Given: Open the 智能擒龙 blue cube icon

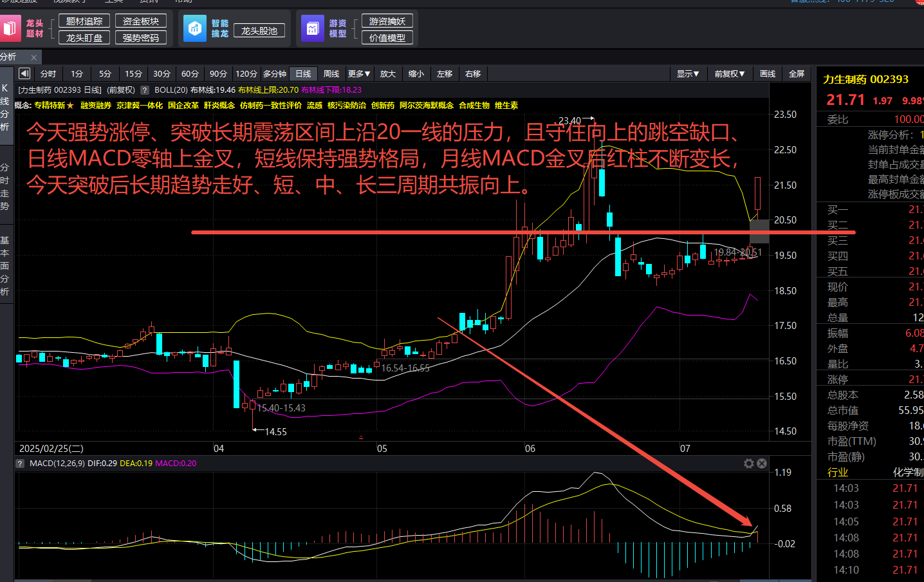Looking at the screenshot, I should click(194, 28).
